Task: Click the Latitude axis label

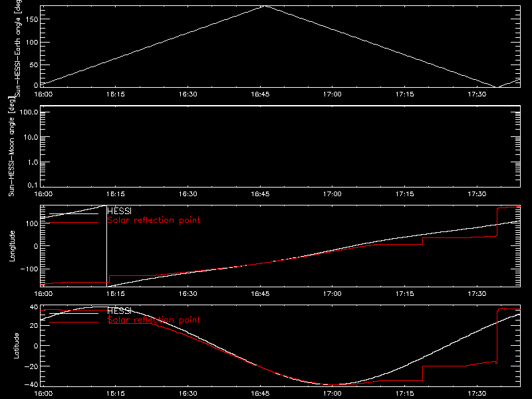Action: coord(16,346)
